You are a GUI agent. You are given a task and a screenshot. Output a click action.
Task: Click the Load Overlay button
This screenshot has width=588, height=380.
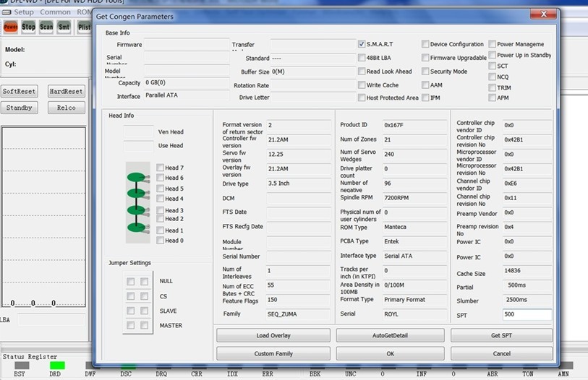point(273,336)
